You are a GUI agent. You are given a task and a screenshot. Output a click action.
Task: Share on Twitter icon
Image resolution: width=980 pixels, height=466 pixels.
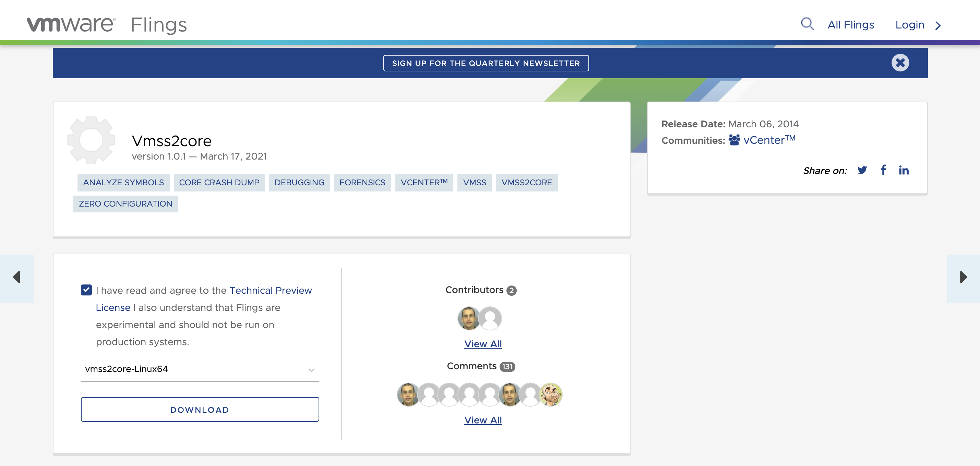point(862,170)
